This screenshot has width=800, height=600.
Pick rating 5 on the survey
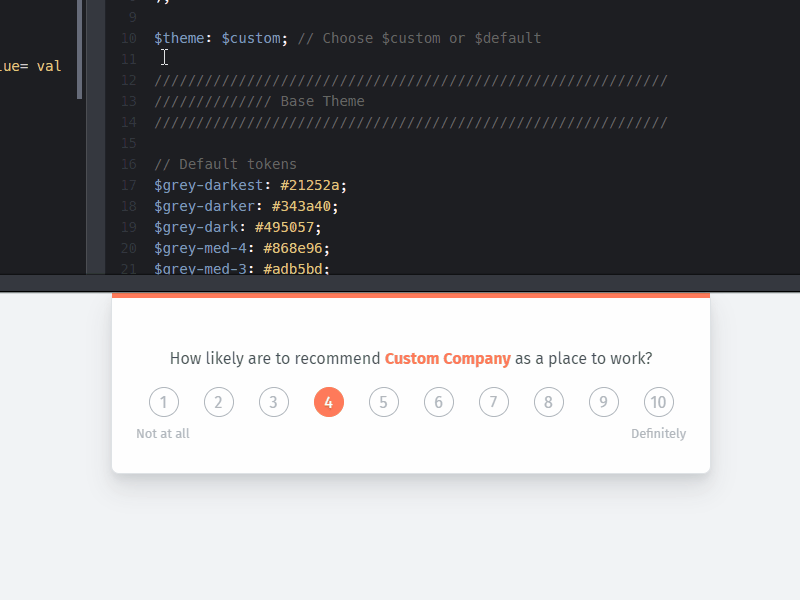coord(384,402)
